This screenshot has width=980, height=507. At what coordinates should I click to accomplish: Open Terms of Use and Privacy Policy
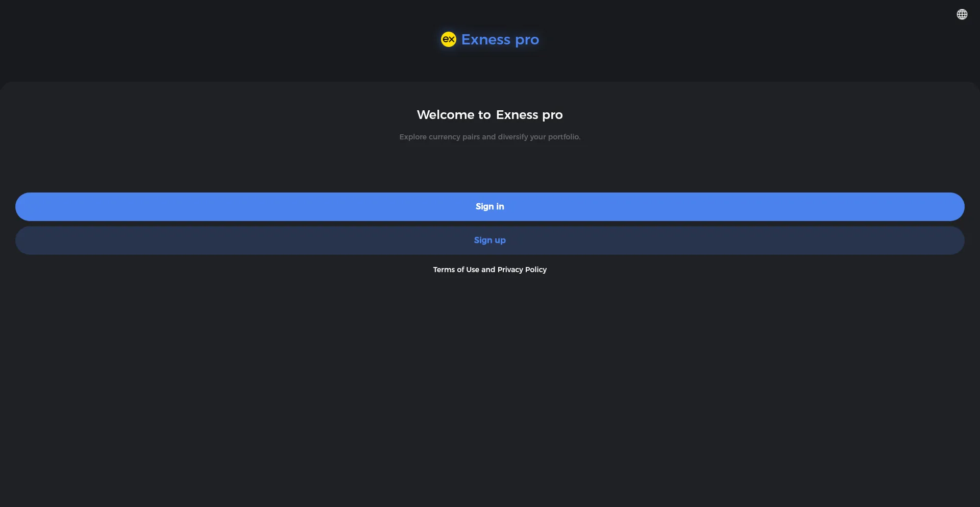[489, 270]
